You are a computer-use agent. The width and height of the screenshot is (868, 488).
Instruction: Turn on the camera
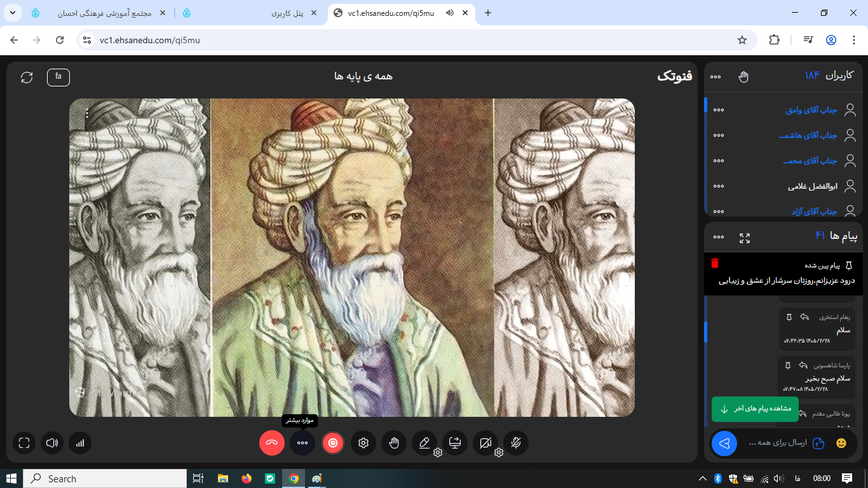click(485, 443)
